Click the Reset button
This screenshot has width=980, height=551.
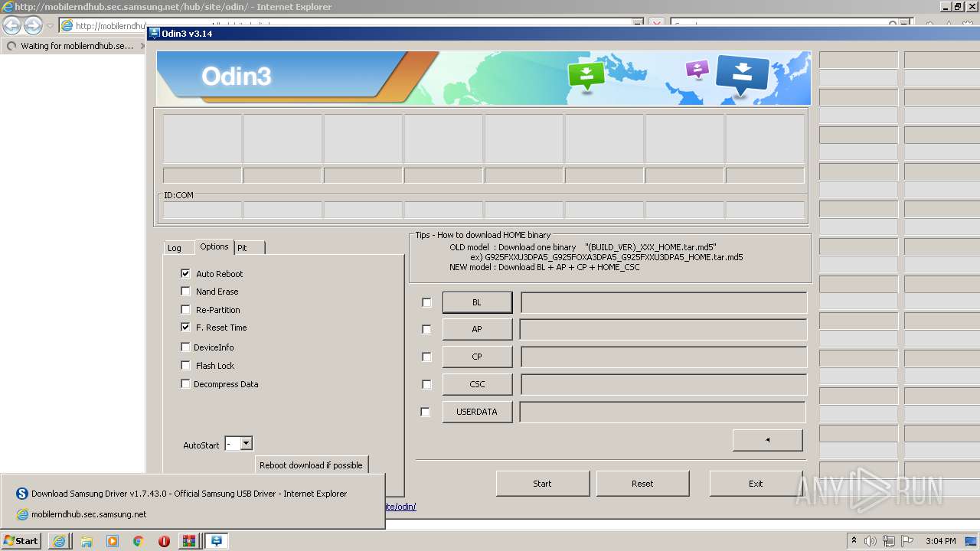[x=642, y=484]
